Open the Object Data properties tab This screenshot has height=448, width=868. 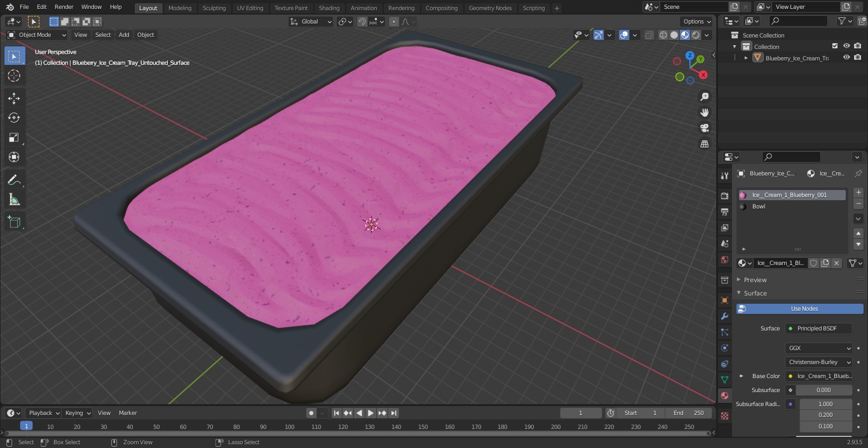(724, 379)
